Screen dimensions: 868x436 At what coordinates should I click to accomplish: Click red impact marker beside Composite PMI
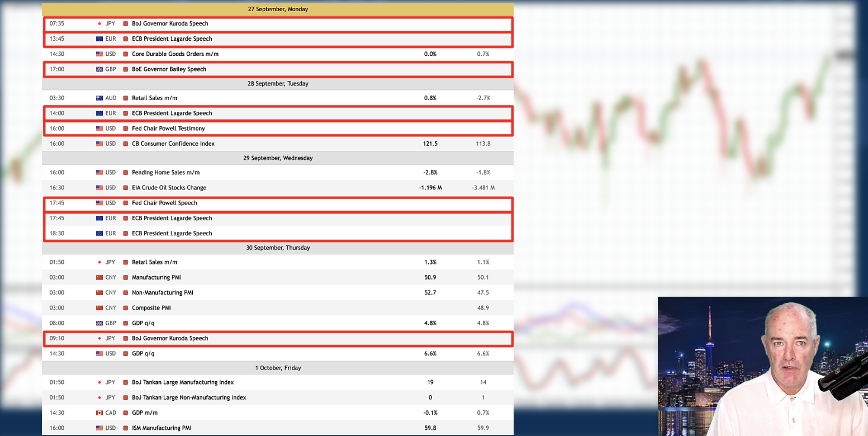tap(126, 308)
